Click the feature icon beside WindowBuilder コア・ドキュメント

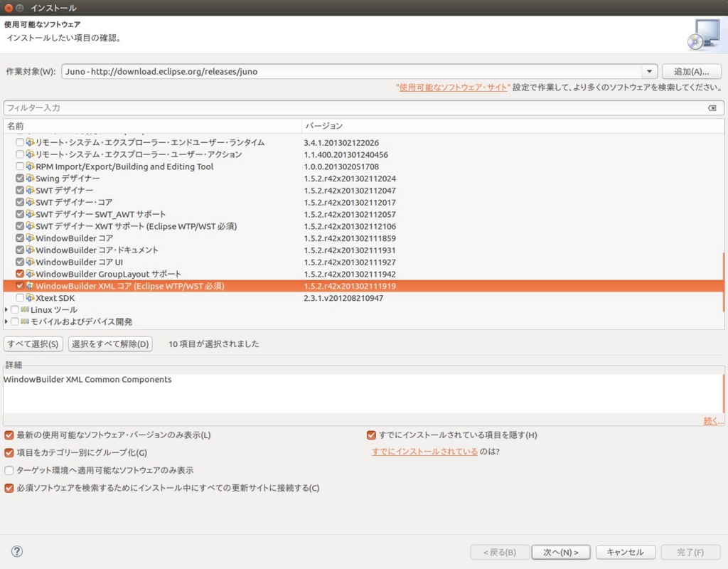[30, 250]
